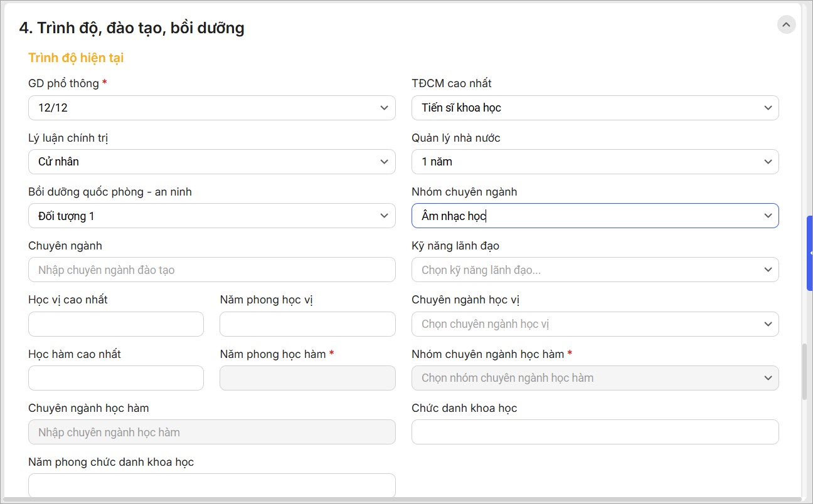Open the Quản lý nhà nước dropdown
Image resolution: width=813 pixels, height=504 pixels.
(x=595, y=162)
